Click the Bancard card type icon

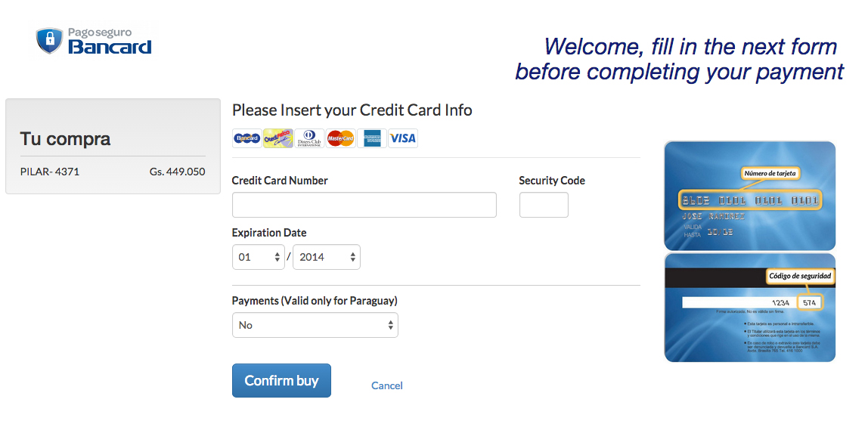point(246,138)
